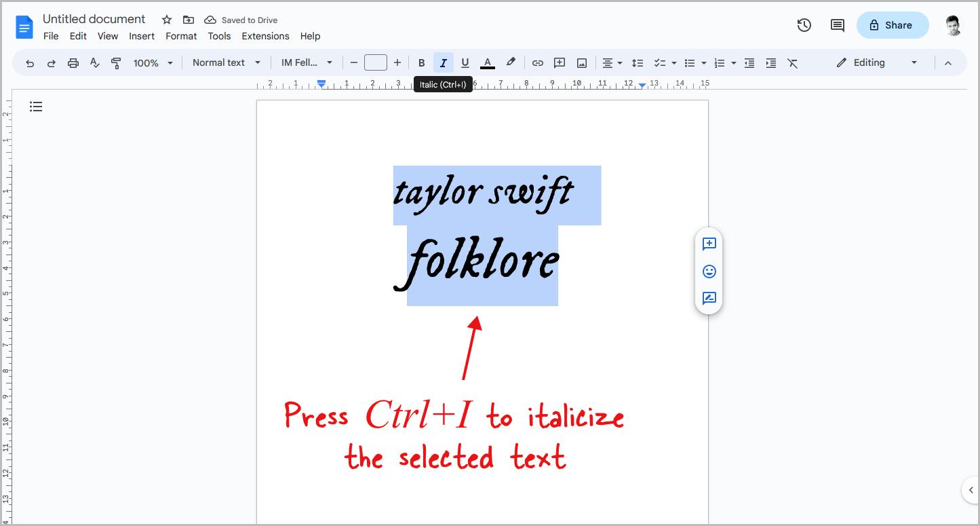Open the Format menu
The height and width of the screenshot is (526, 980).
pyautogui.click(x=181, y=36)
